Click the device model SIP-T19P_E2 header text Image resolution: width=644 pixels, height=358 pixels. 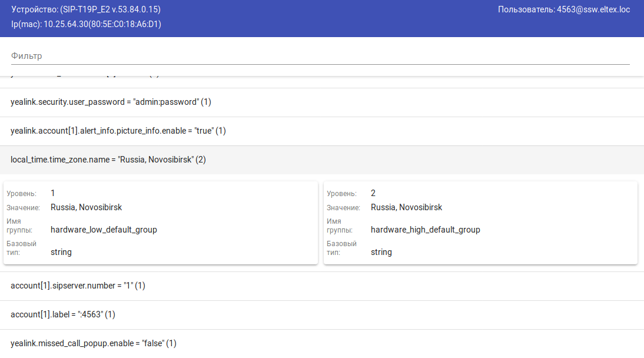[x=86, y=9]
